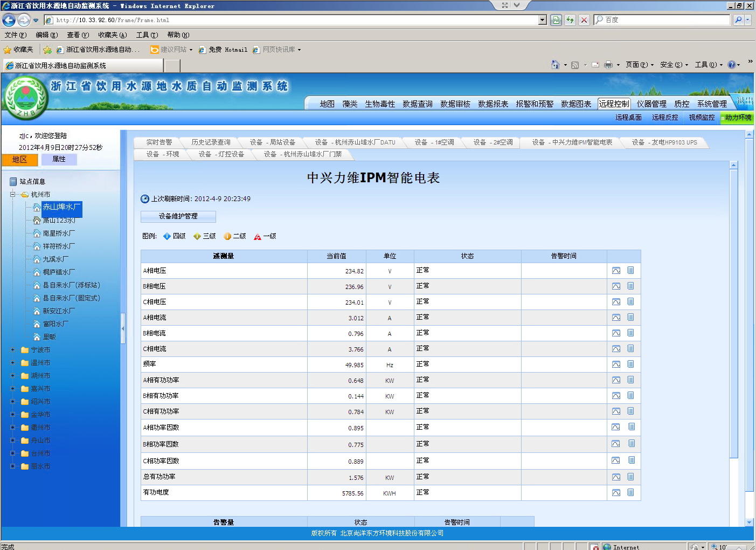The width and height of the screenshot is (756, 550).
Task: Switch to the 报警和预警 navigation tab
Action: [535, 104]
